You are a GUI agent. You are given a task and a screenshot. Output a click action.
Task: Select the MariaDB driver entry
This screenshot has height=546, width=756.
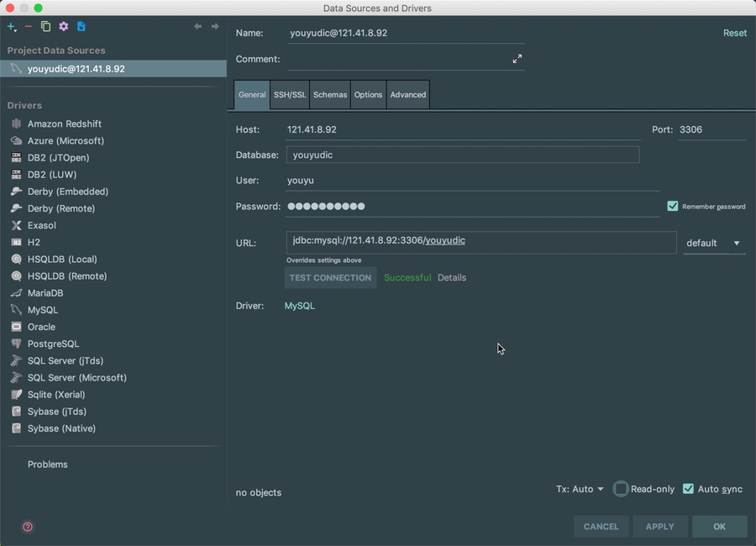pyautogui.click(x=45, y=293)
